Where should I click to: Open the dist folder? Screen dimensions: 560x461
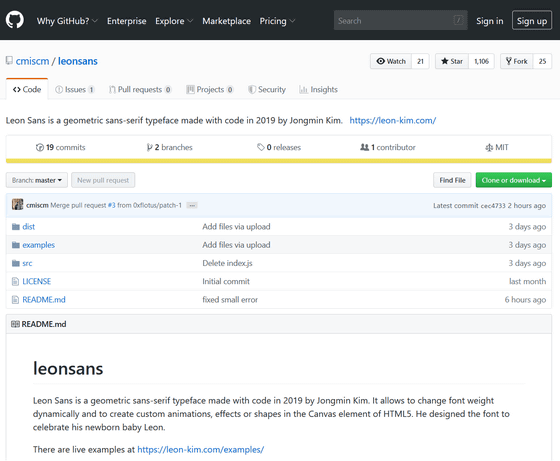click(x=29, y=227)
